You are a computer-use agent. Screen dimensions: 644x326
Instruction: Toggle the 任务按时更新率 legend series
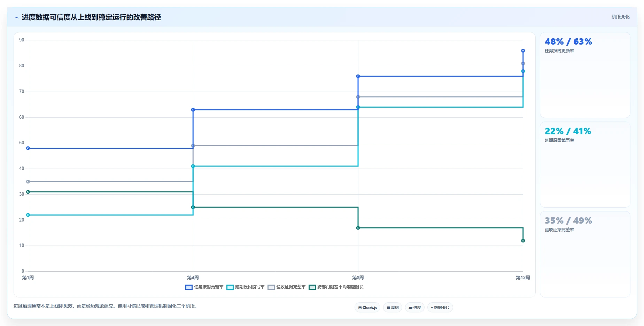pyautogui.click(x=204, y=287)
